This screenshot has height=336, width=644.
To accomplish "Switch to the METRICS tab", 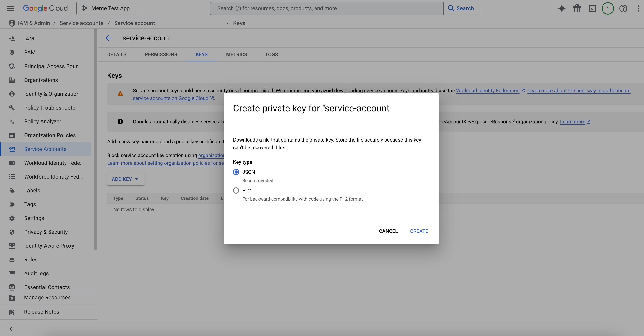I will 237,54.
